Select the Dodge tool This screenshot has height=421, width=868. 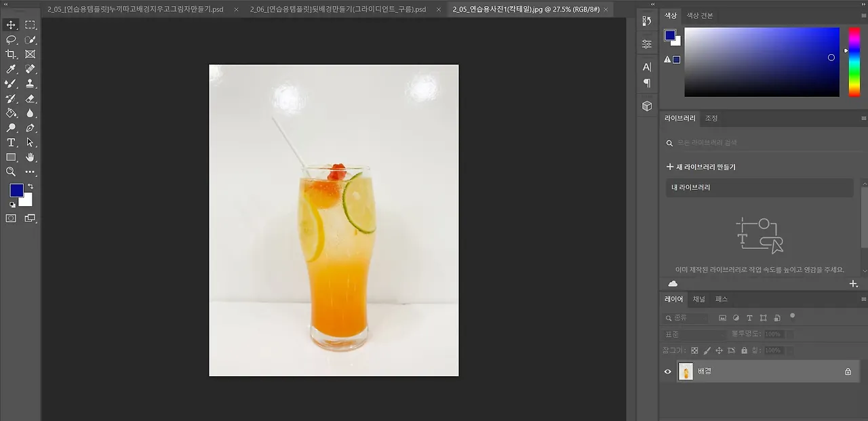[x=11, y=128]
